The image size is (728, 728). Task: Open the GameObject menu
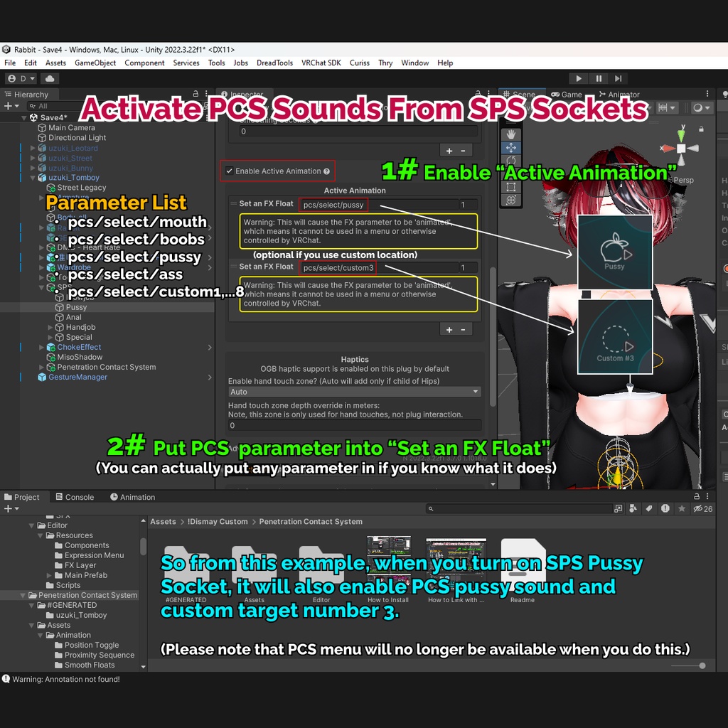point(95,63)
